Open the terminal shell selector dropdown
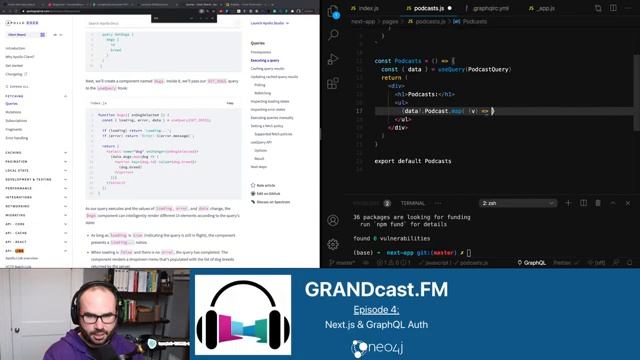 tap(518, 203)
